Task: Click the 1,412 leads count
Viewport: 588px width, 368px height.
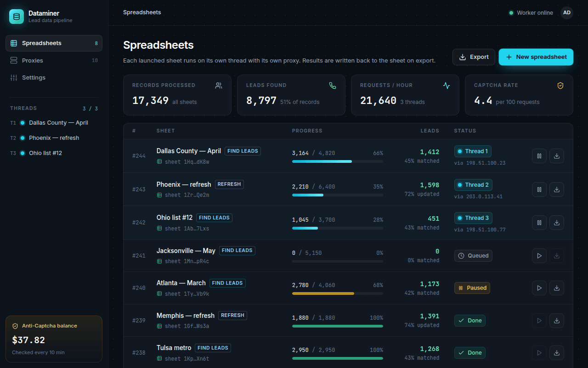Action: point(430,152)
